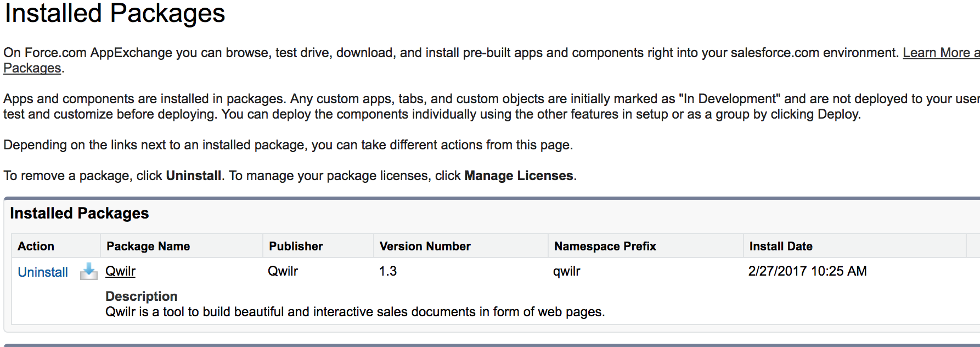Click the package download icon beside Qwilr
The height and width of the screenshot is (347, 980).
click(88, 271)
